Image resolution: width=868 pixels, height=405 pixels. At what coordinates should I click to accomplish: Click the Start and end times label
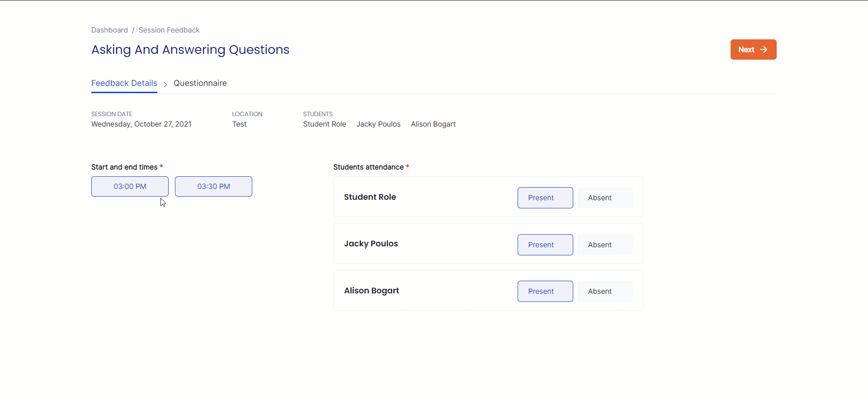(124, 167)
